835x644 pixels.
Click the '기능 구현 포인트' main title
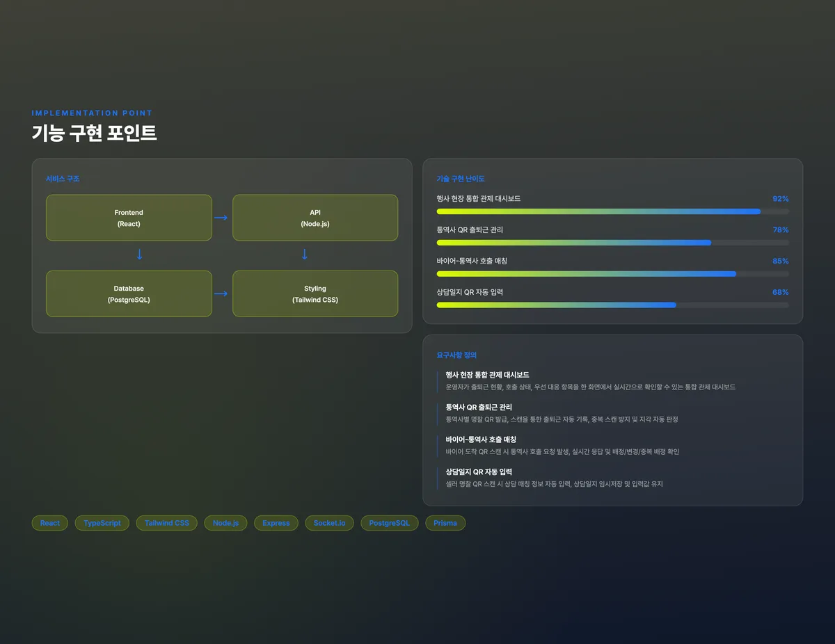click(94, 134)
